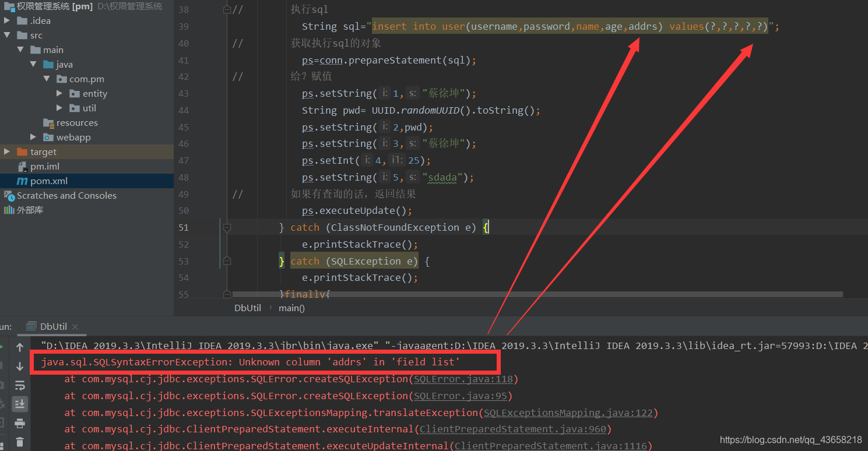Click the Maven pom.xml file icon
This screenshot has height=451, width=868.
[x=22, y=181]
